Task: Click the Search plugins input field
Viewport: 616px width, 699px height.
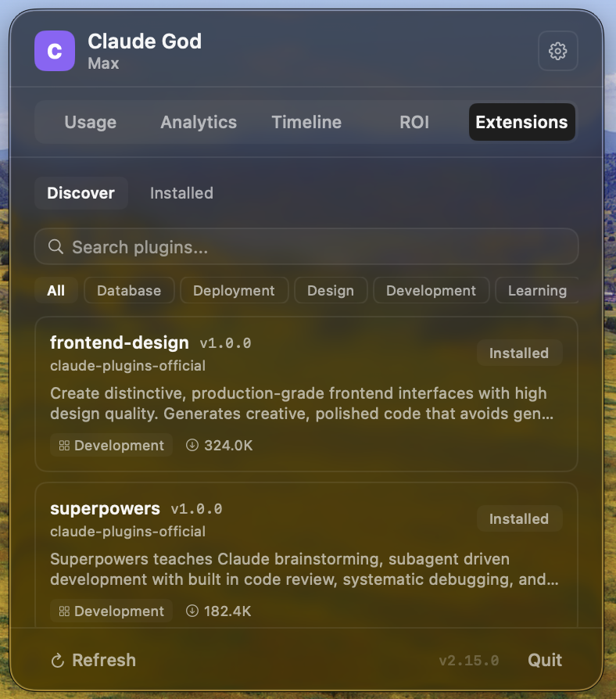Action: [306, 246]
